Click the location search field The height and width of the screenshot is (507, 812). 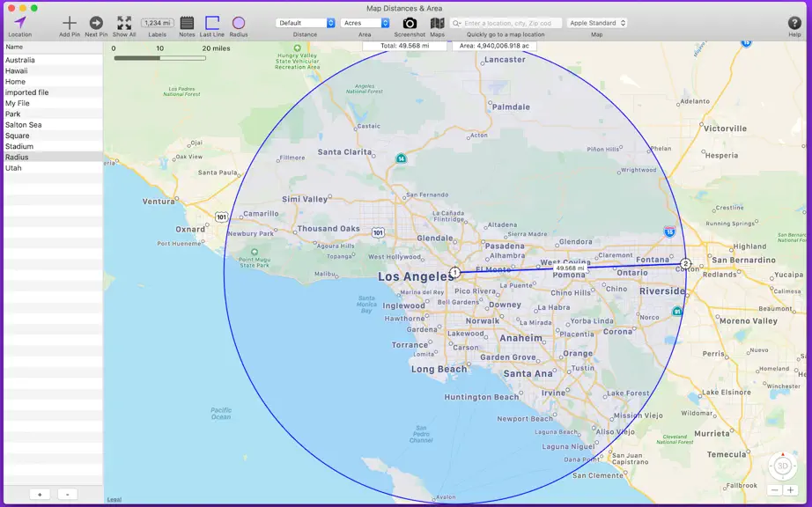point(506,23)
